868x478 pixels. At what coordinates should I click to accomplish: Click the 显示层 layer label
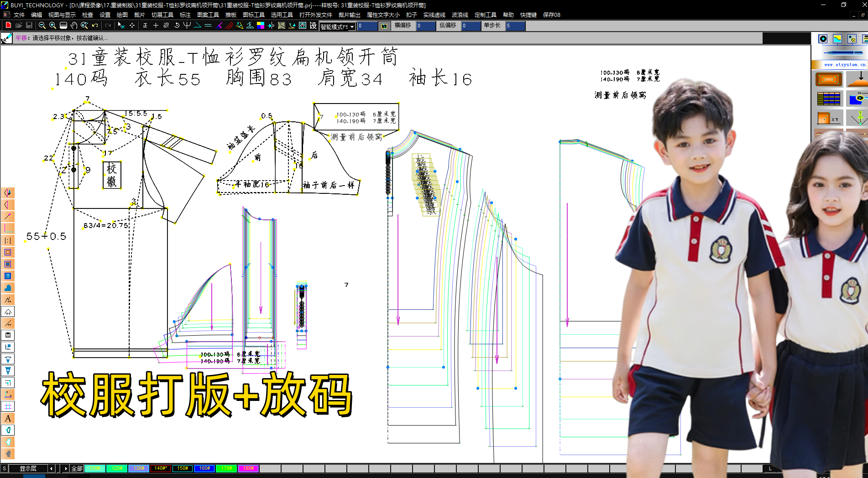point(28,468)
